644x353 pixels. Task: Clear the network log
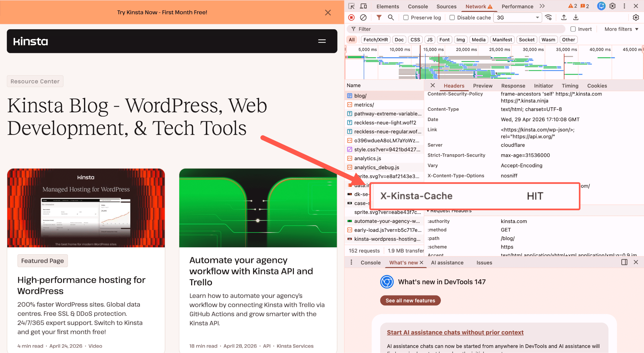pos(363,18)
